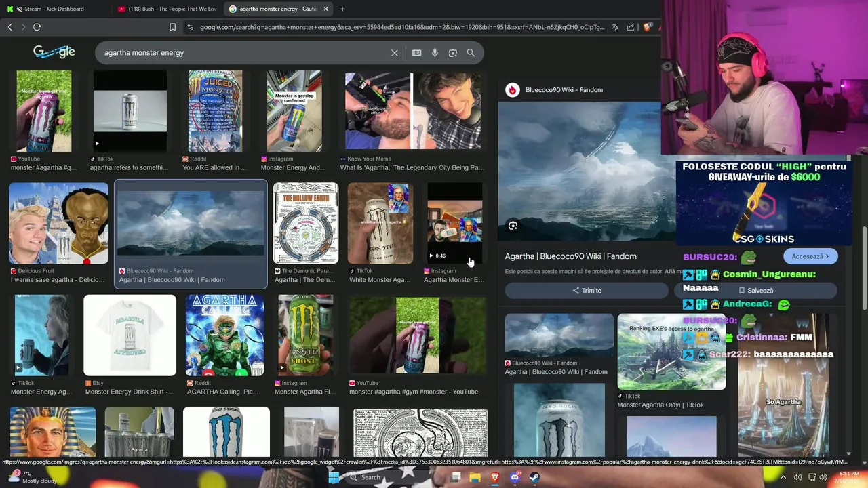Open the Bluecoco90 Wiki - Fandom header link

[x=564, y=90]
